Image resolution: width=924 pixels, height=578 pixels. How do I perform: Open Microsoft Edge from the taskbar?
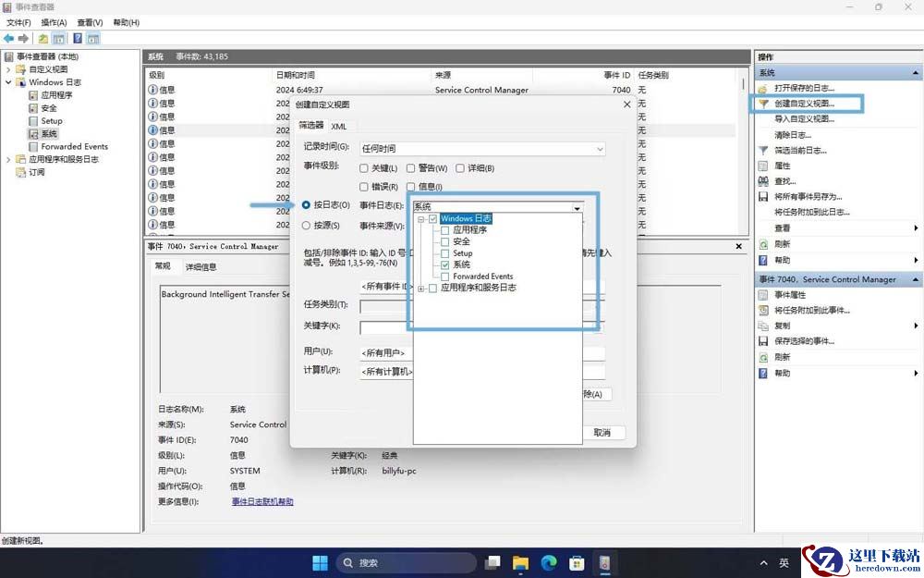(x=549, y=562)
